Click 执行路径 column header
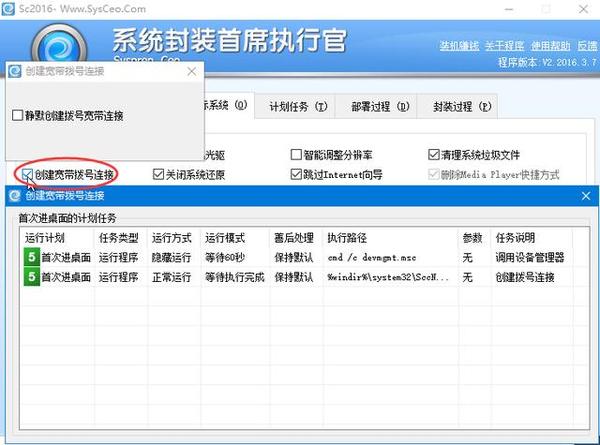 tap(347, 238)
